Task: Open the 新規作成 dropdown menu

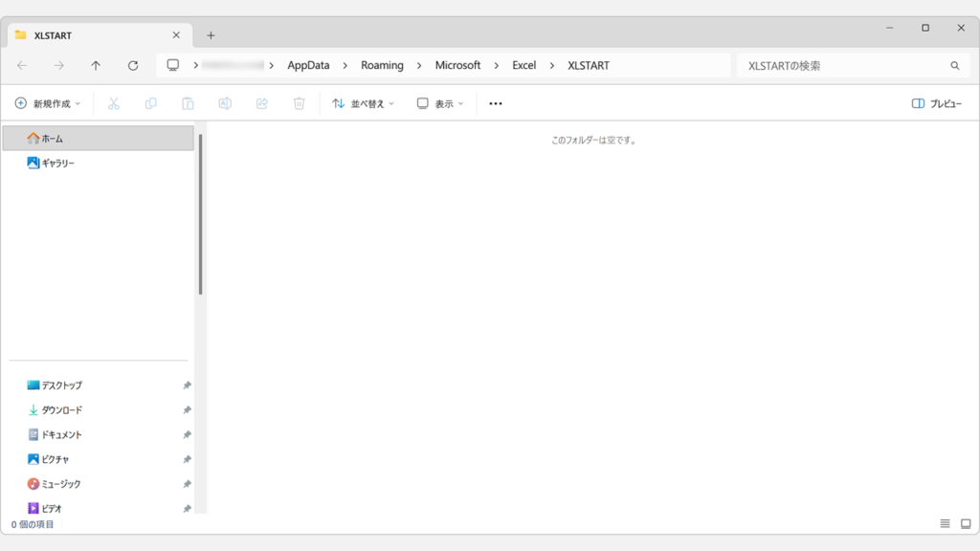Action: pyautogui.click(x=48, y=103)
